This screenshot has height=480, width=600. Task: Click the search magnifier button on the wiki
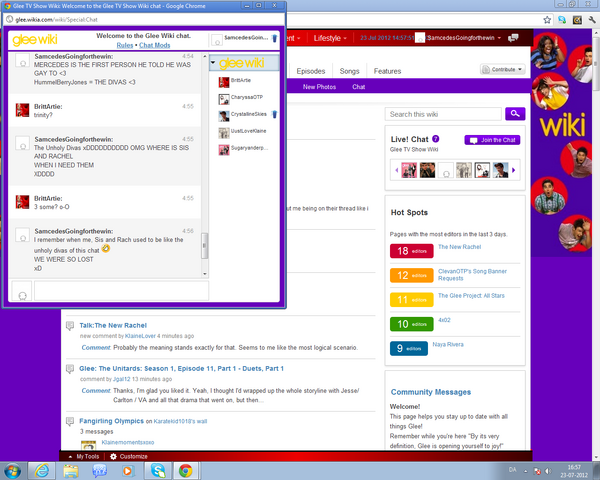pos(515,114)
